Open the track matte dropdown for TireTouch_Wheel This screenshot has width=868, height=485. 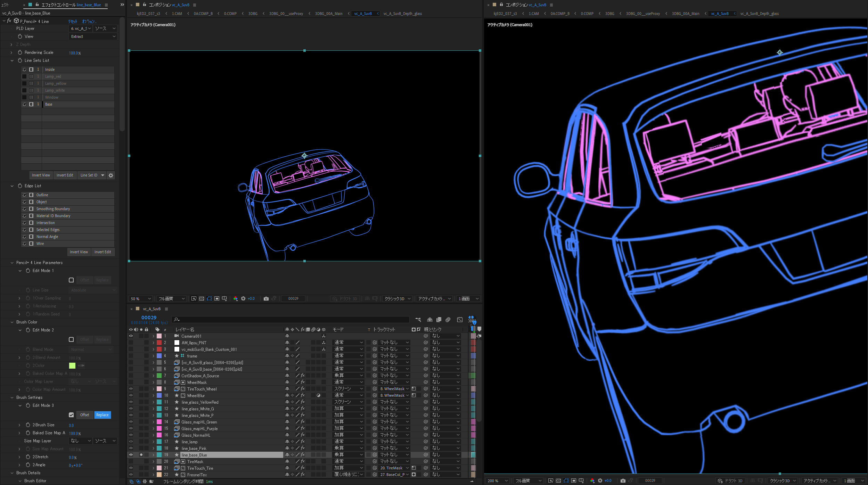pos(393,389)
